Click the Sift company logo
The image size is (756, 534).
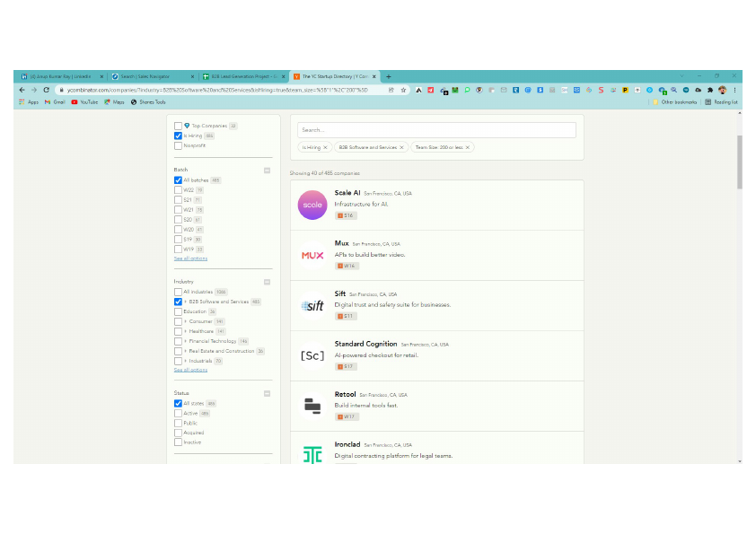click(x=312, y=305)
